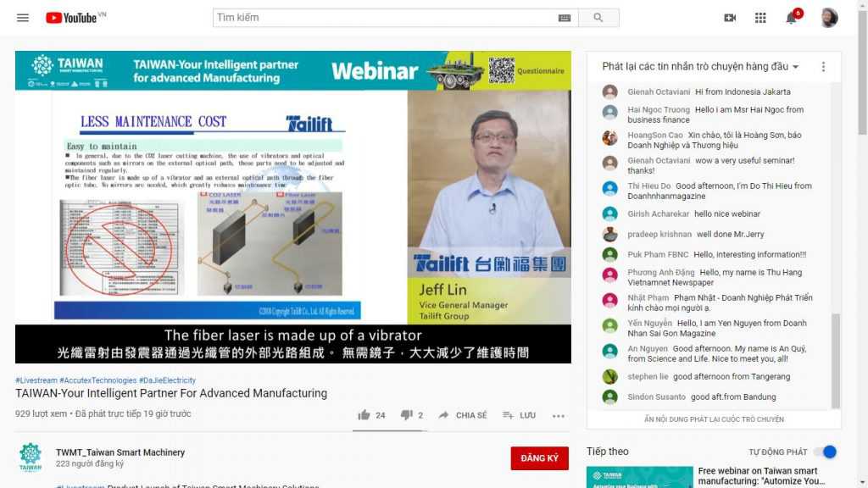Click the Tìm kiếm search field
868x488 pixels.
click(x=386, y=18)
